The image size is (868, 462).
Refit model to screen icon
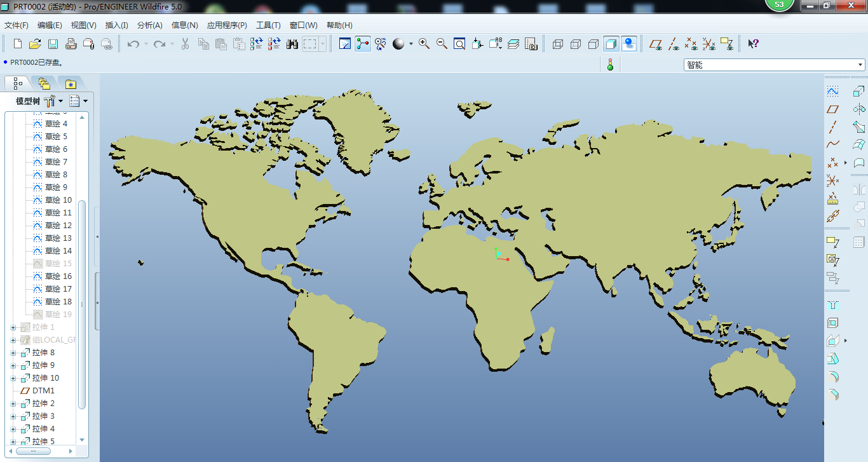(459, 44)
